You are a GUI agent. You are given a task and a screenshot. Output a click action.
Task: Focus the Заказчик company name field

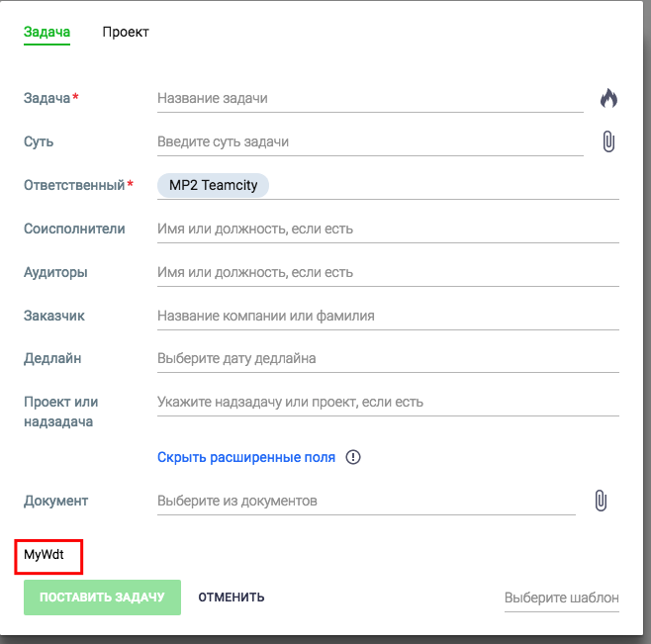pyautogui.click(x=388, y=316)
